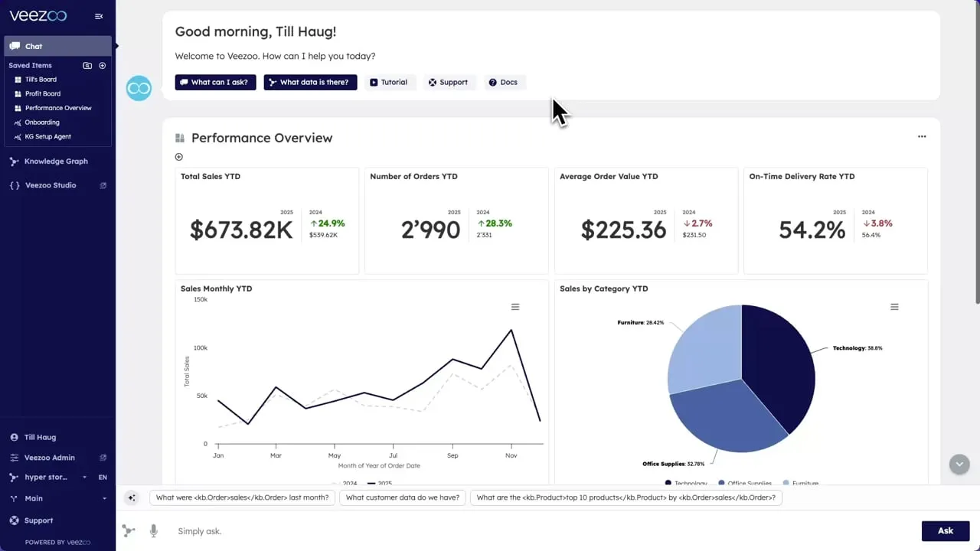Click the scroll-down chevron button
The width and height of the screenshot is (980, 551).
(x=959, y=464)
